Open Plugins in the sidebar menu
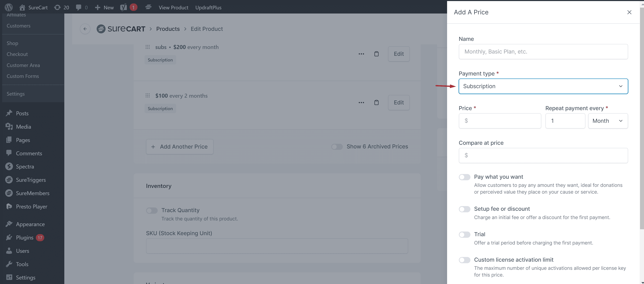The width and height of the screenshot is (644, 284). pyautogui.click(x=25, y=237)
